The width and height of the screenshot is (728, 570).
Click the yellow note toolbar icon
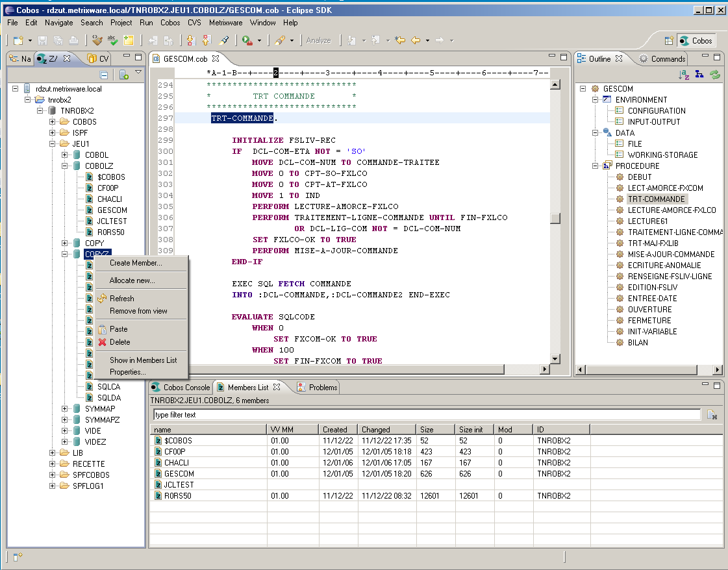pyautogui.click(x=129, y=40)
